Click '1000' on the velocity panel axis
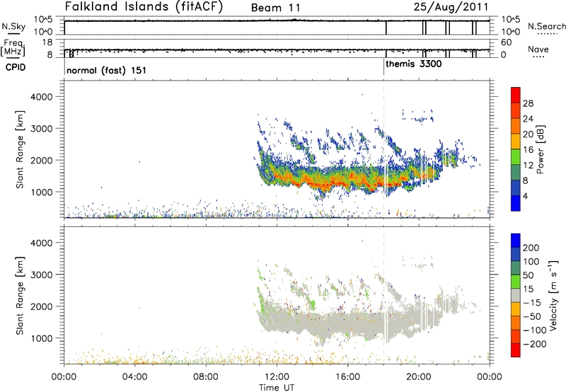 pos(41,338)
